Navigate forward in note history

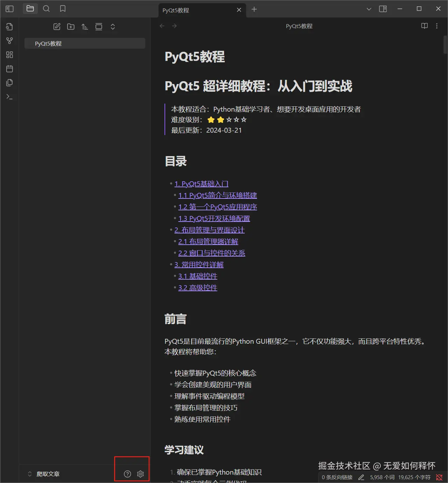(174, 26)
